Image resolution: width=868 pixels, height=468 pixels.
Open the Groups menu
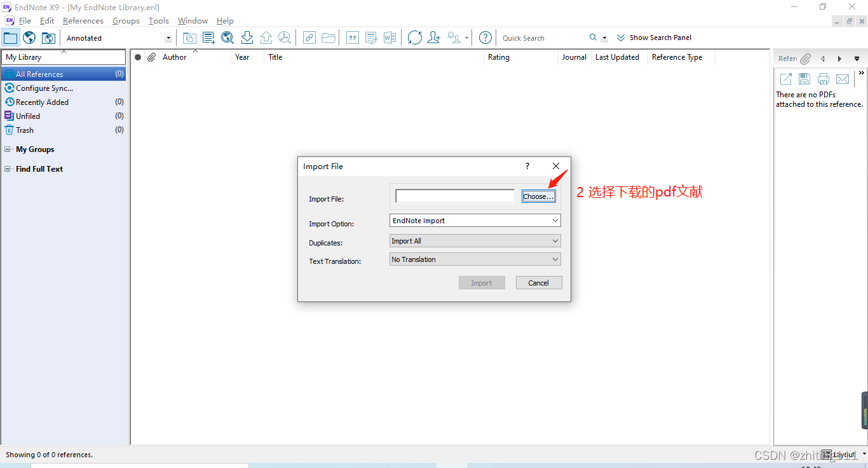click(126, 21)
